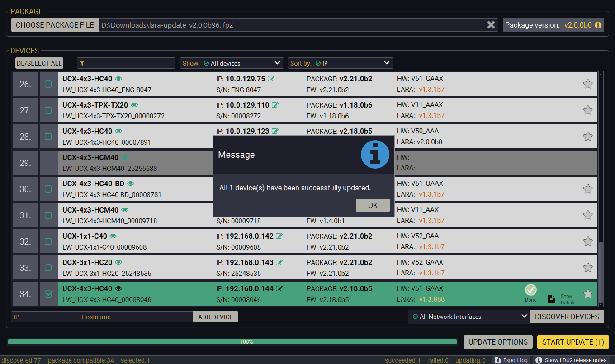Click ADD DEVICE button
The height and width of the screenshot is (364, 615).
(x=216, y=317)
